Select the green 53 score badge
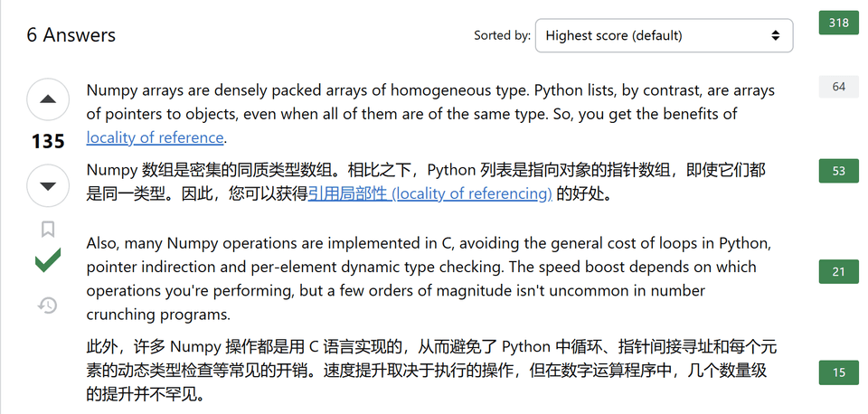Image resolution: width=868 pixels, height=414 pixels. (838, 171)
